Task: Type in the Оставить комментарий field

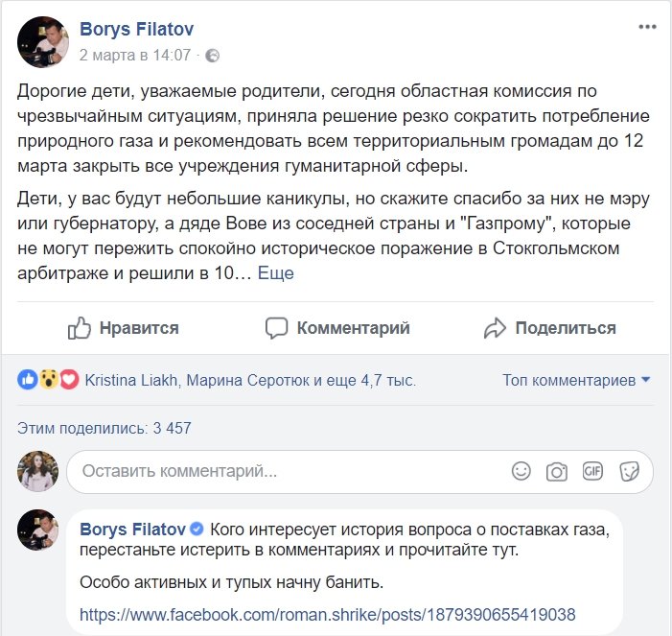Action: pyautogui.click(x=288, y=471)
